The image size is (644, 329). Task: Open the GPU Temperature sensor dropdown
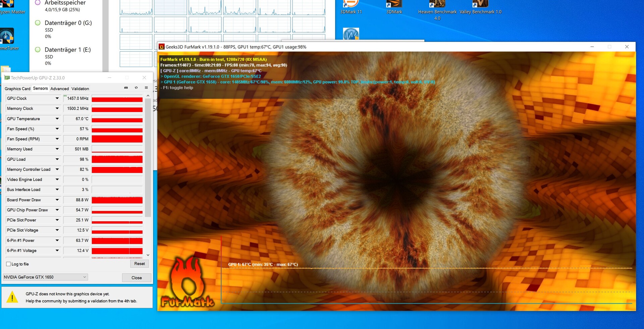pos(57,119)
